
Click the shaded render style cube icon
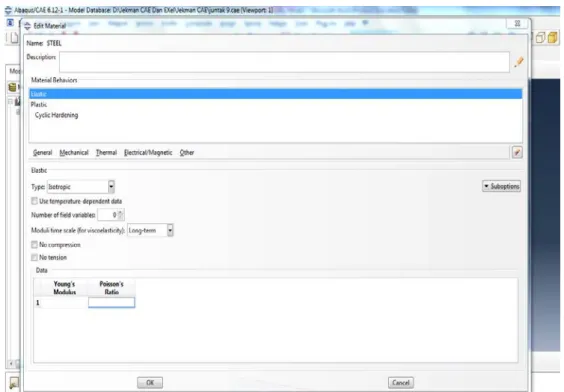tap(552, 37)
